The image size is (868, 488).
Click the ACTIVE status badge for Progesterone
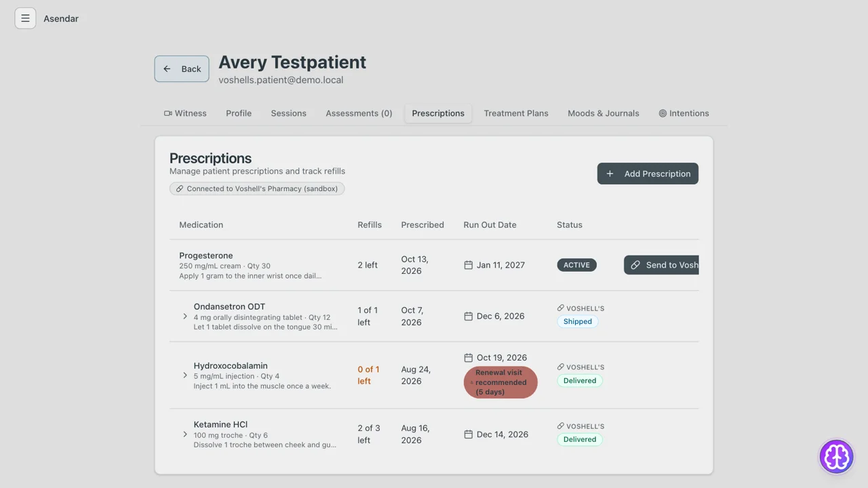[576, 265]
